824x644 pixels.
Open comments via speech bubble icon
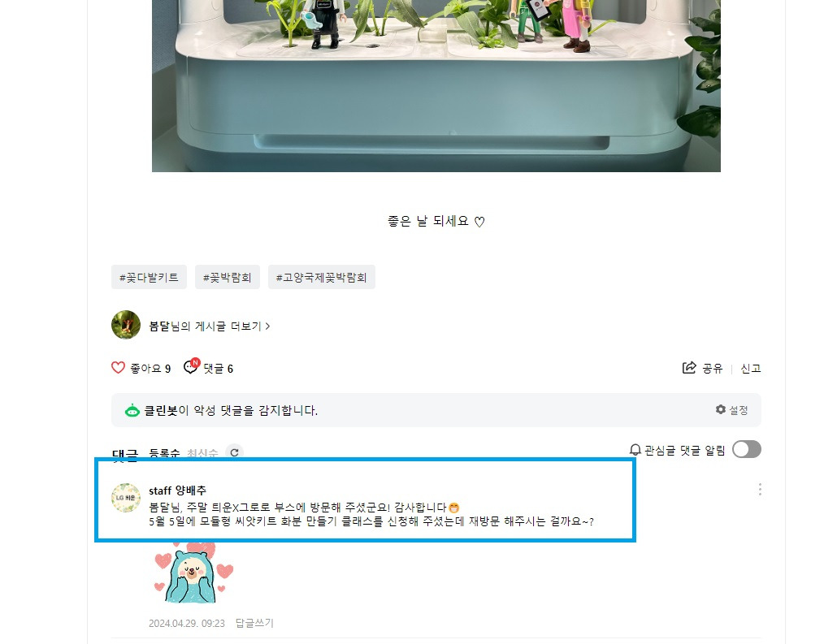(191, 366)
